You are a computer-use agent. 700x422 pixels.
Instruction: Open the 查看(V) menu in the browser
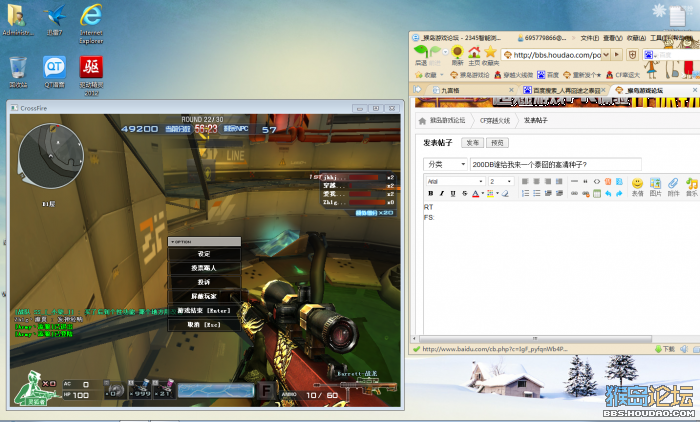coord(612,38)
